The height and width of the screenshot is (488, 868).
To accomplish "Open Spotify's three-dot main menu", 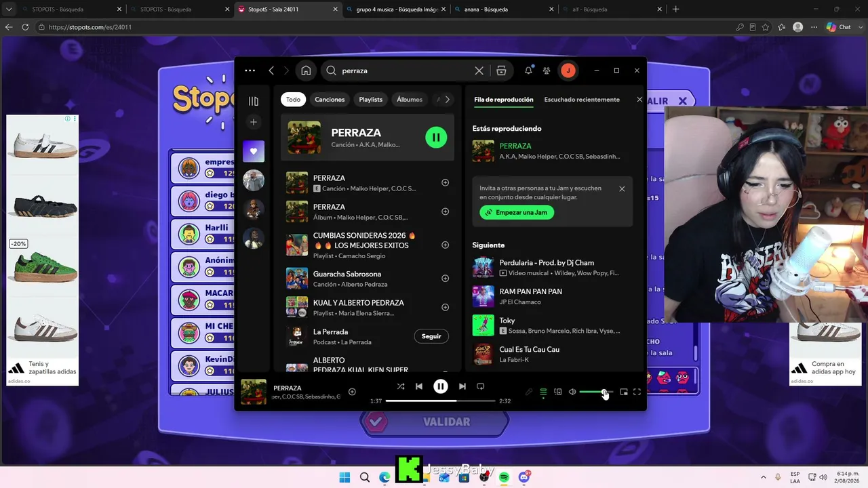I will point(250,70).
